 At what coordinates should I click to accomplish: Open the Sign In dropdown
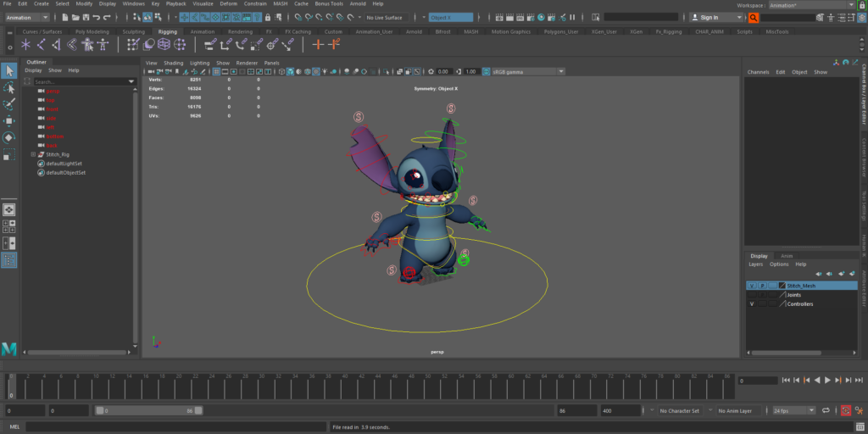tap(717, 18)
